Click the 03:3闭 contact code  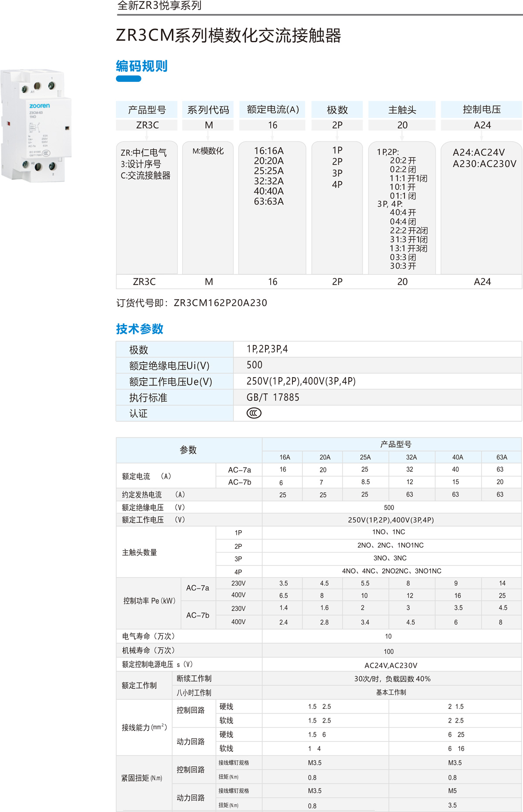coord(403,257)
